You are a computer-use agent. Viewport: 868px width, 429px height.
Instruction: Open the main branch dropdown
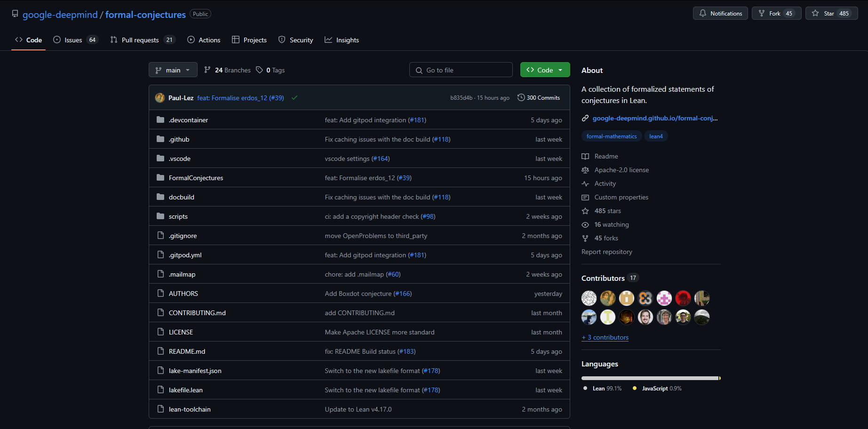click(173, 70)
